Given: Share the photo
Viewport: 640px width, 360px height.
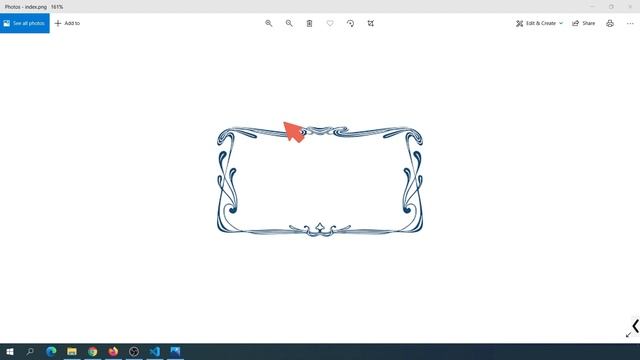Looking at the screenshot, I should click(x=584, y=23).
